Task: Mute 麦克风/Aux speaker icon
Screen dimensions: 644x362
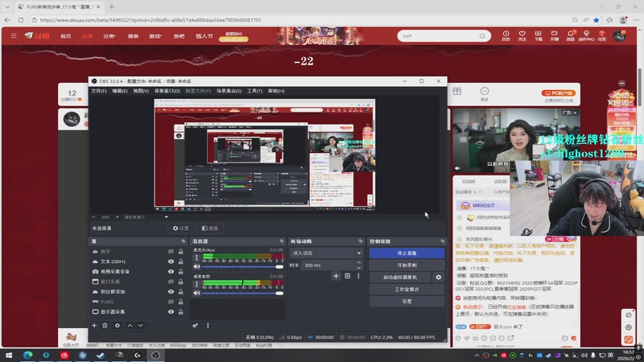Action: pyautogui.click(x=196, y=267)
